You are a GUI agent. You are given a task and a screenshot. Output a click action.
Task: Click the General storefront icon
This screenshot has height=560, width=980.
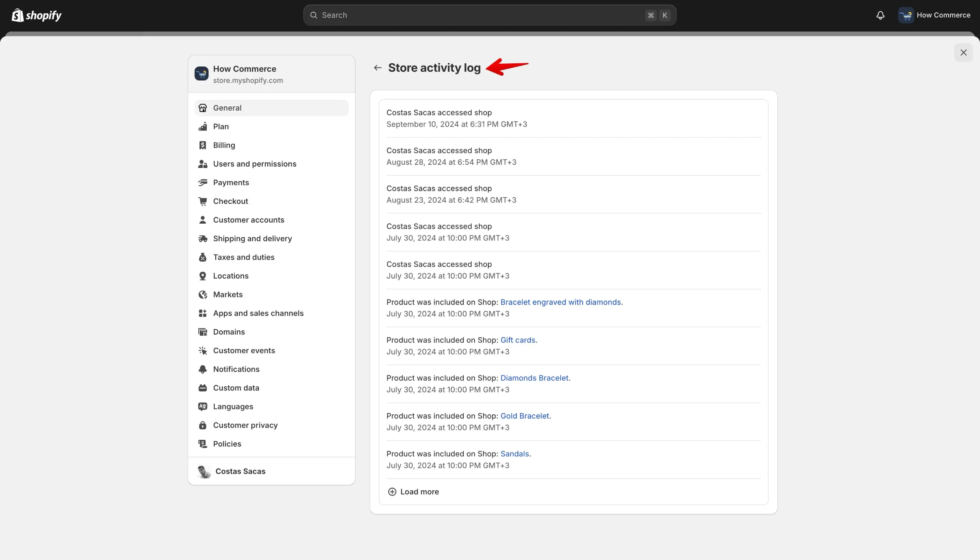(203, 108)
